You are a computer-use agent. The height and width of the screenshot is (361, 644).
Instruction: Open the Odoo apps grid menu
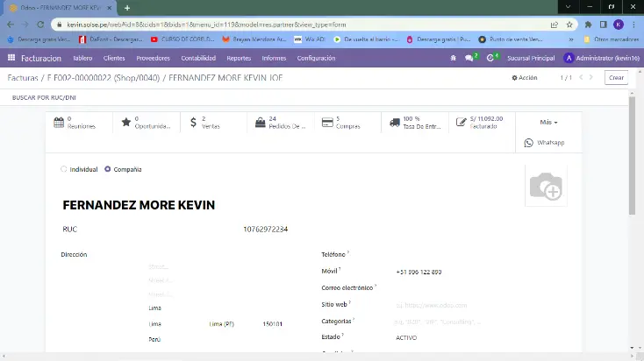click(11, 58)
